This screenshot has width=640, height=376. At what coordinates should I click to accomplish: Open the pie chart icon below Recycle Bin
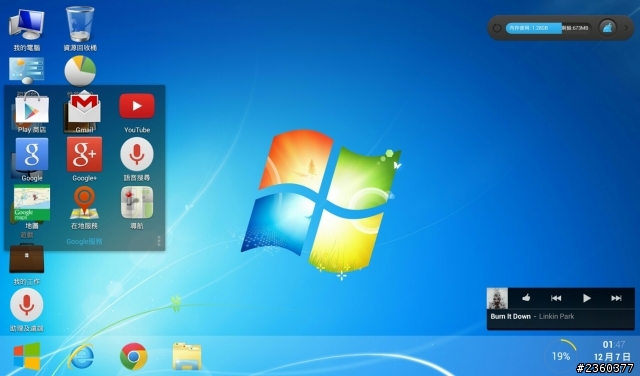click(x=80, y=71)
